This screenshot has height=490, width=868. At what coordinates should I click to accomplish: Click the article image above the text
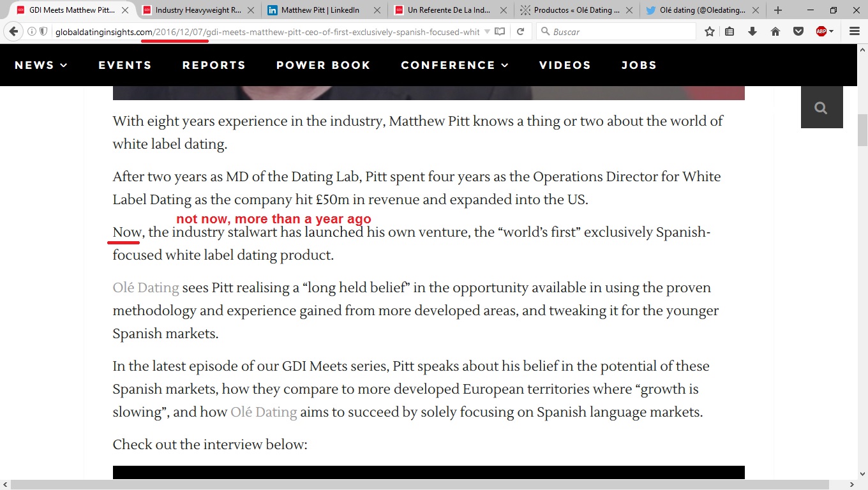pos(429,93)
